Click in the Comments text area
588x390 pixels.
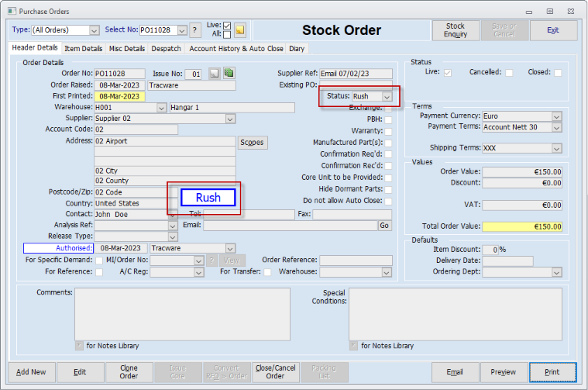[x=182, y=314]
